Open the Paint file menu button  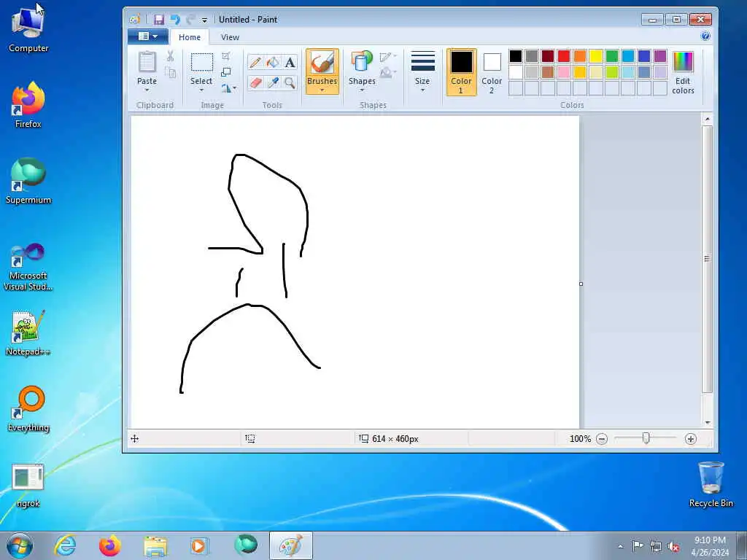(x=148, y=36)
